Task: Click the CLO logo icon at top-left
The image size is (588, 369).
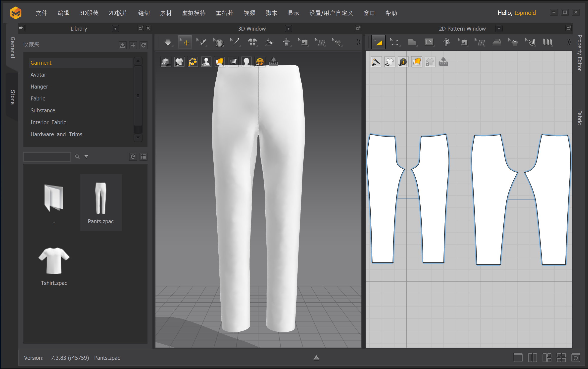Action: point(15,13)
